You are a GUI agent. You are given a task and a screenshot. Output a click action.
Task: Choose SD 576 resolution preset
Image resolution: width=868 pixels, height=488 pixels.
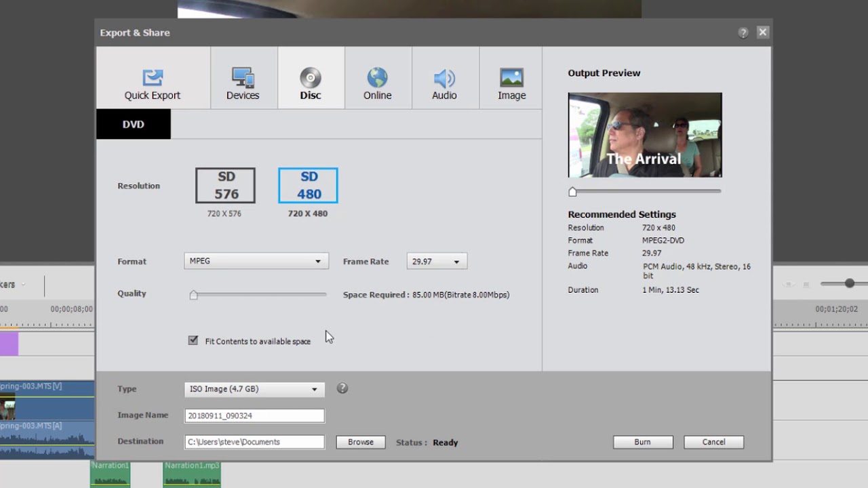(x=226, y=186)
